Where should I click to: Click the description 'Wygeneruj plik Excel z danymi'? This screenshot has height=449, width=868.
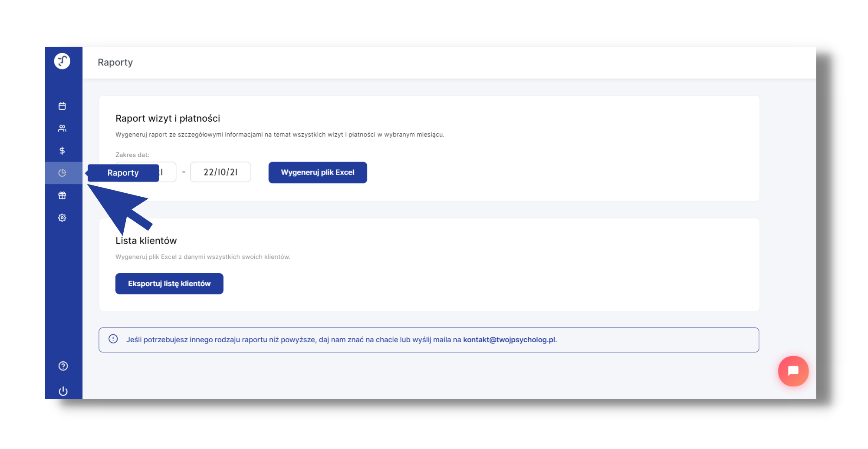(x=203, y=257)
